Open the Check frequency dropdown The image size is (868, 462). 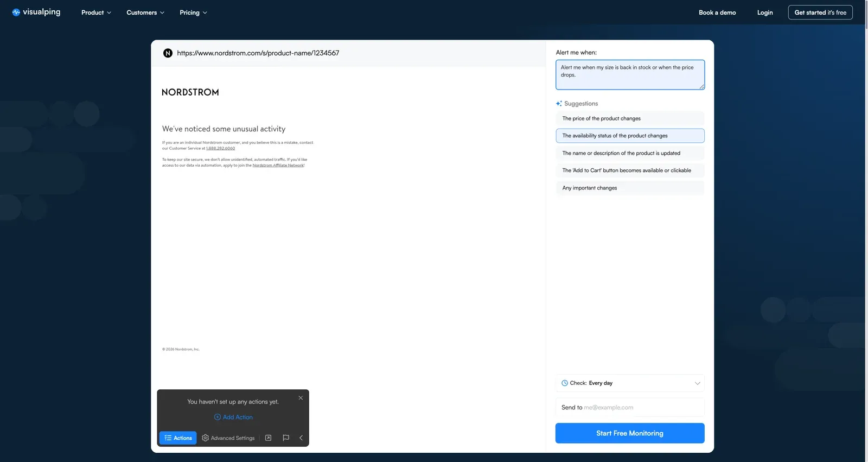(629, 383)
